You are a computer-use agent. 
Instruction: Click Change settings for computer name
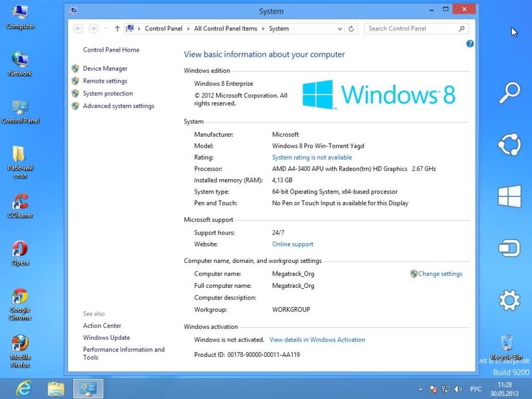(x=439, y=274)
